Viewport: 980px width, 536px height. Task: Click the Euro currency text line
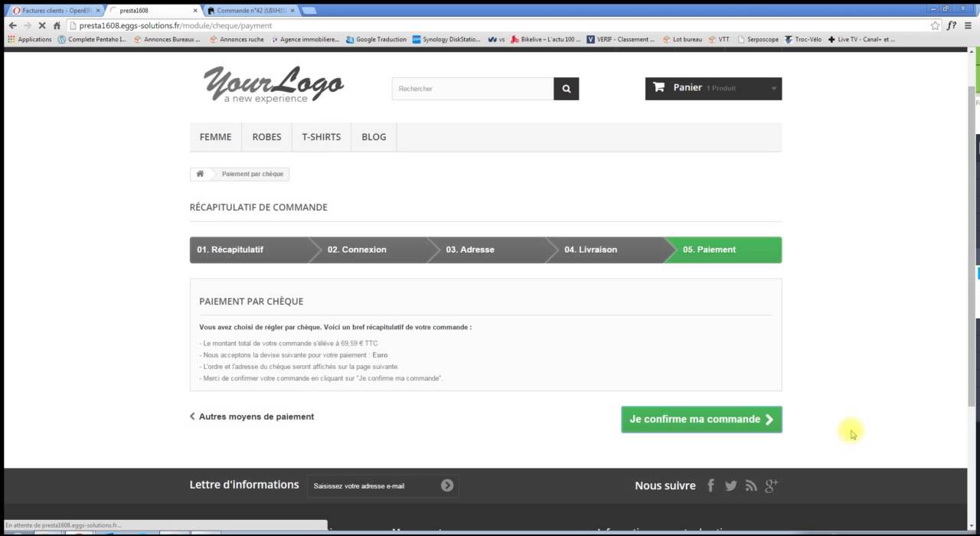coord(294,355)
